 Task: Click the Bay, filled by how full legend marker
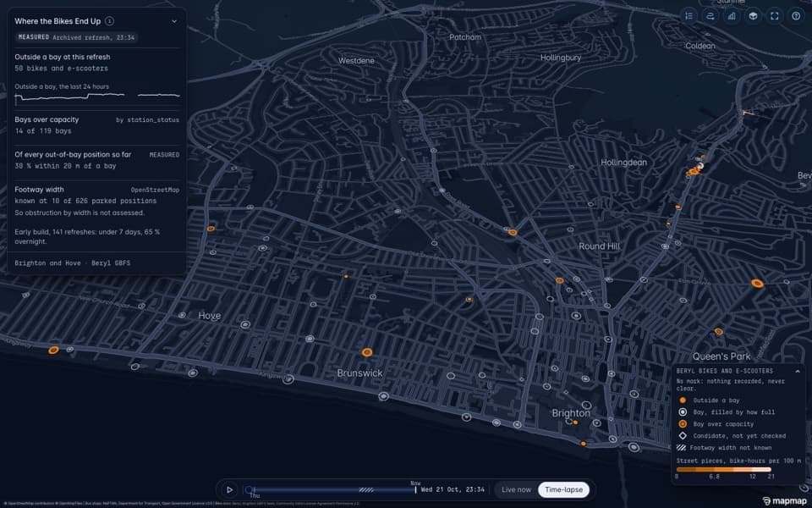pyautogui.click(x=683, y=412)
